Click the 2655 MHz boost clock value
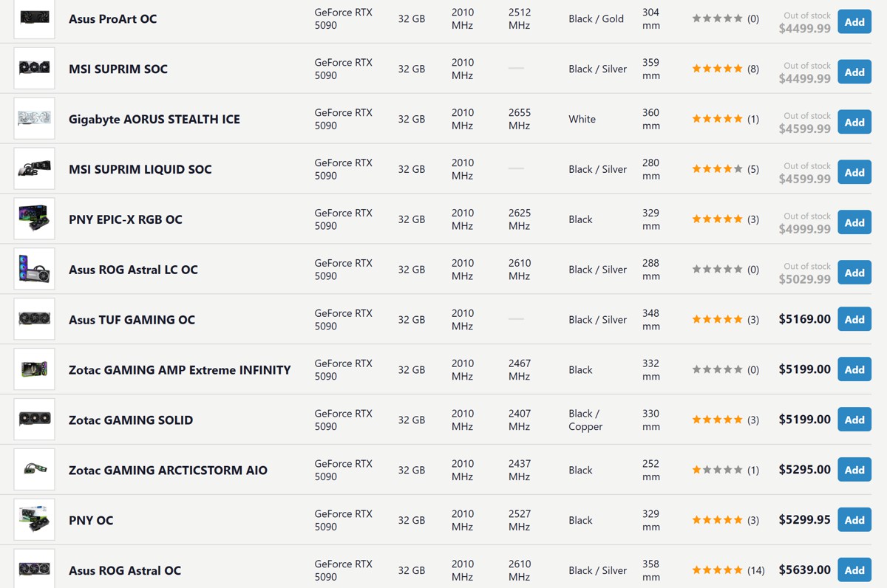The width and height of the screenshot is (887, 588). (520, 119)
